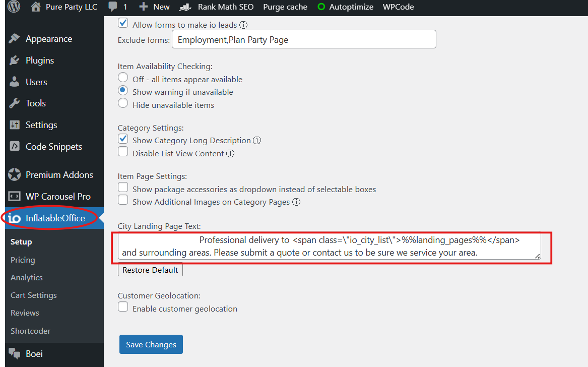Open the comments bubble icon
588x367 pixels.
[113, 7]
